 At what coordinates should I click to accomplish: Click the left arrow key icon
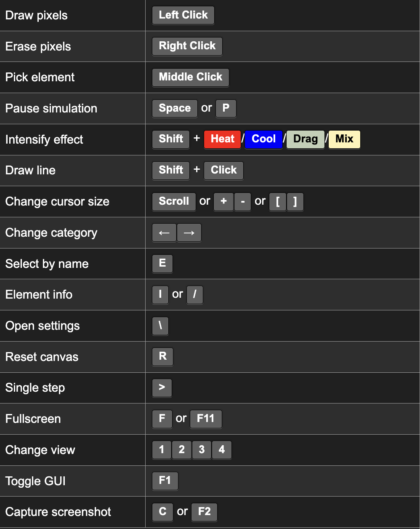[164, 232]
